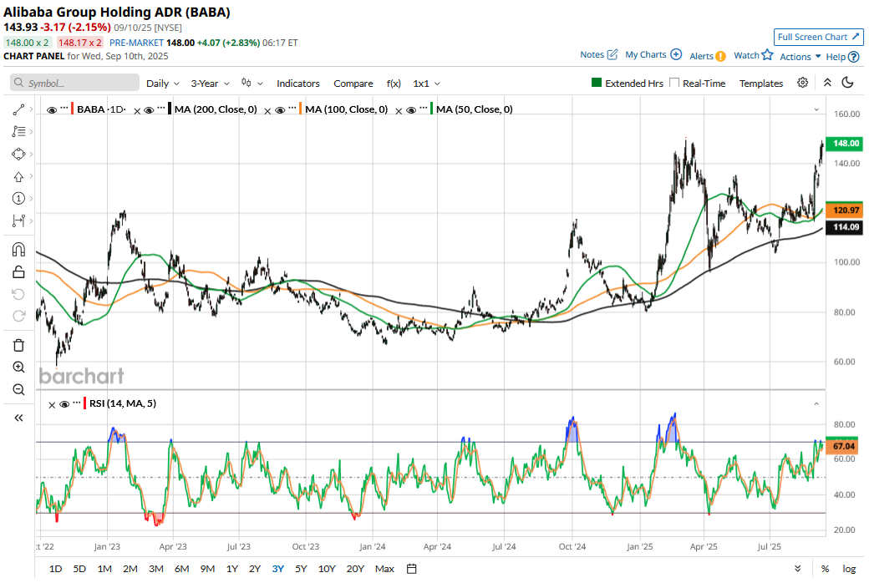
Task: Remove the RSI indicator
Action: pyautogui.click(x=52, y=405)
